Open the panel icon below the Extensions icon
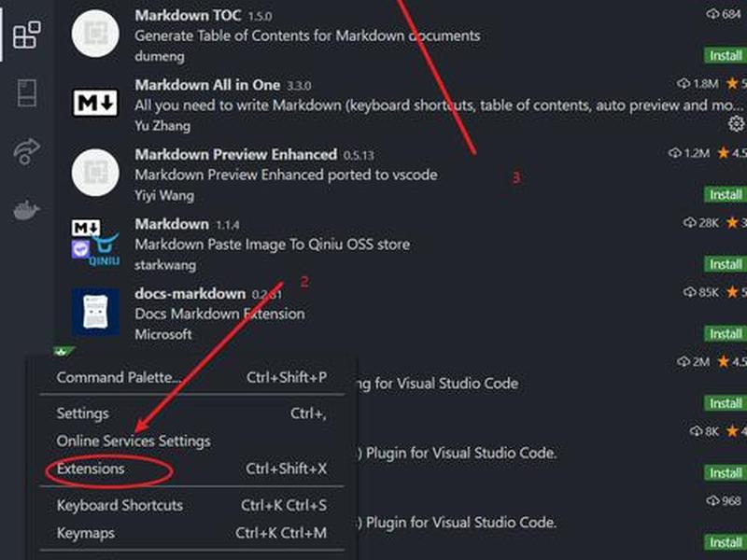The height and width of the screenshot is (560, 747). pos(27,92)
